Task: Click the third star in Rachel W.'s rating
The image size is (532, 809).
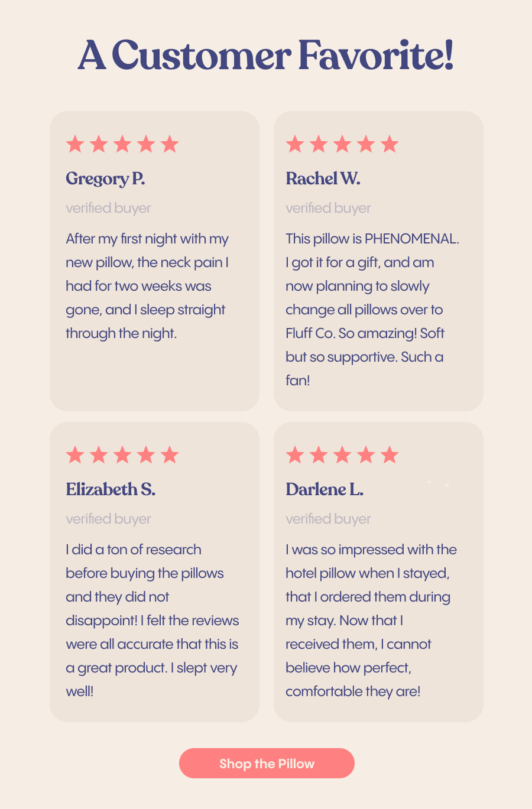Action: [342, 144]
